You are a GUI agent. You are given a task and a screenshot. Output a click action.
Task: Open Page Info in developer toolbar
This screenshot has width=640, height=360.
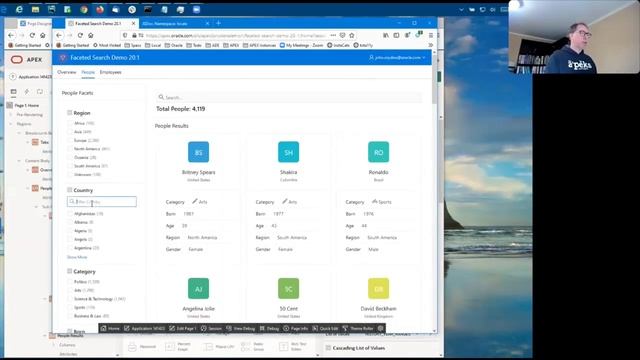296,328
